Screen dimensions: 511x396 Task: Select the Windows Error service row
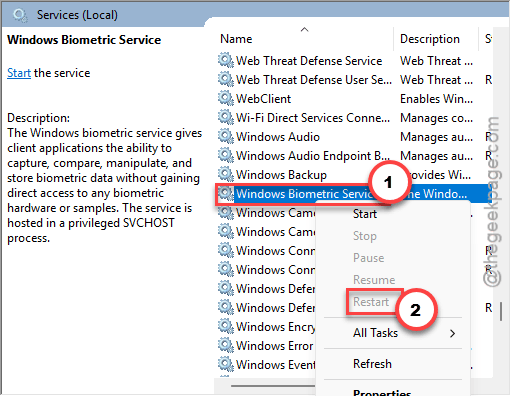266,346
